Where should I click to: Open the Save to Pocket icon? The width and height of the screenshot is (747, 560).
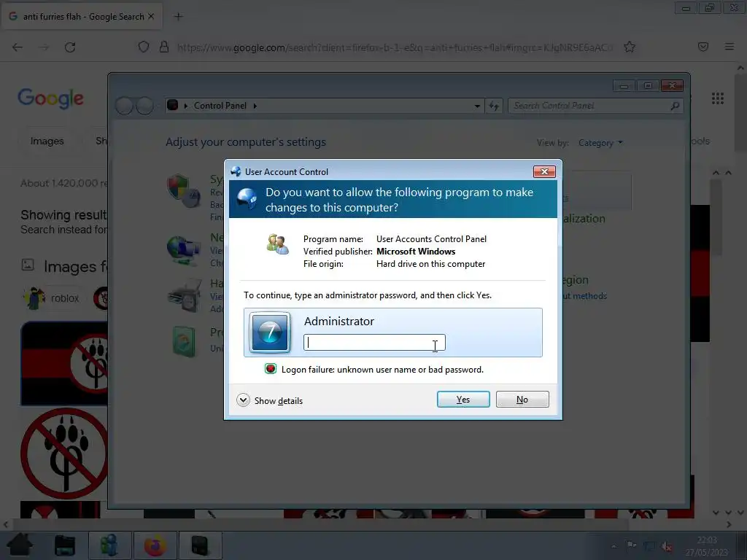[x=703, y=47]
